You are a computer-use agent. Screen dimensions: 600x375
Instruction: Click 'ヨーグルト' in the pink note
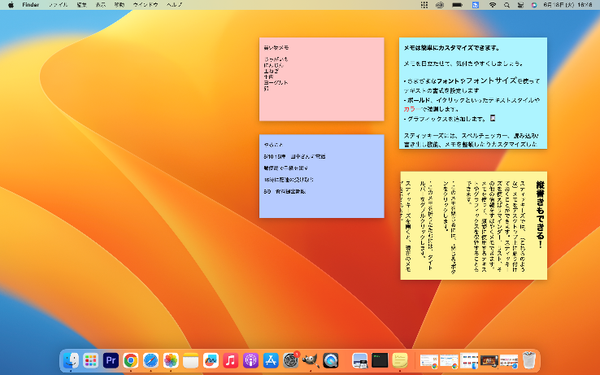click(276, 83)
